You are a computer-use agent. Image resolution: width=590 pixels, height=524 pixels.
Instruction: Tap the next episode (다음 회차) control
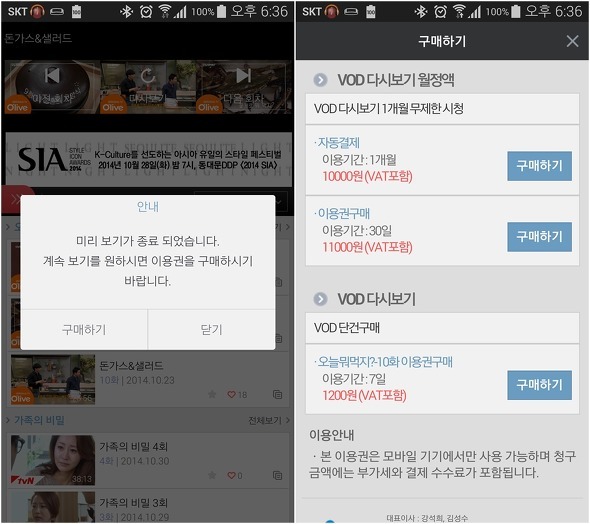point(244,86)
